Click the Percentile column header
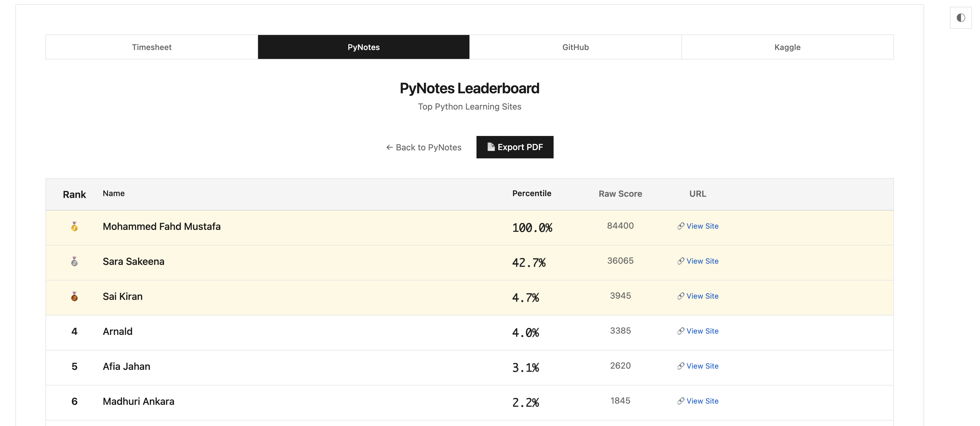The image size is (980, 426). tap(531, 193)
